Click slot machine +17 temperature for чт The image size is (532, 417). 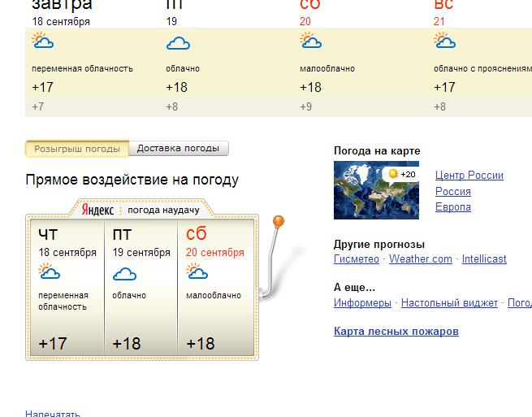[53, 344]
